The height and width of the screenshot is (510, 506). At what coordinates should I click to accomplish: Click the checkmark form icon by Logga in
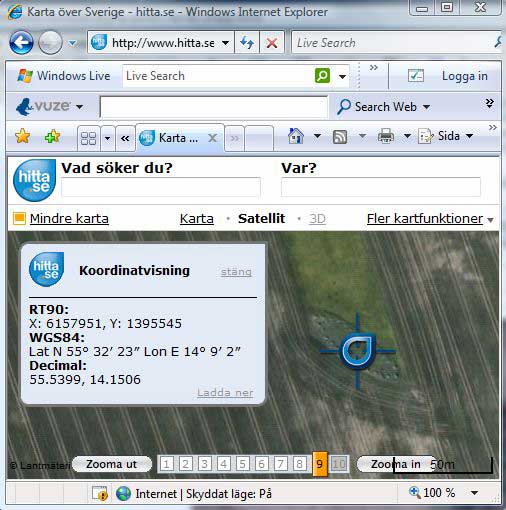416,76
